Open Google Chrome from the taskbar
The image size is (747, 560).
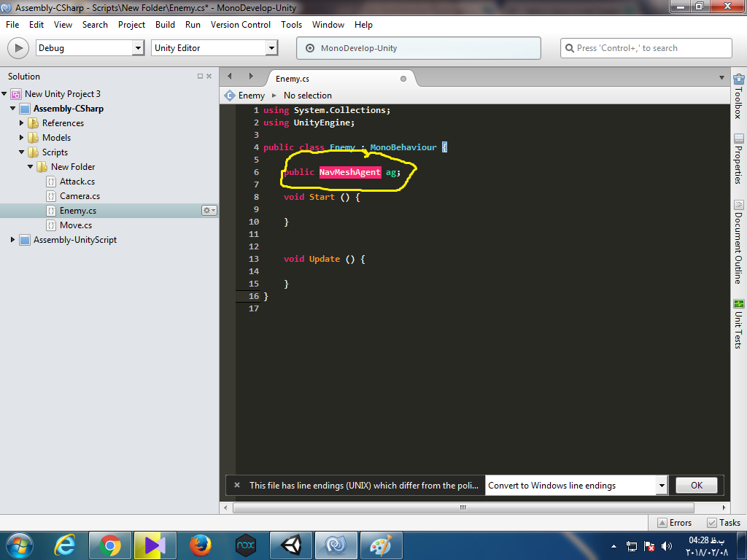pos(110,545)
